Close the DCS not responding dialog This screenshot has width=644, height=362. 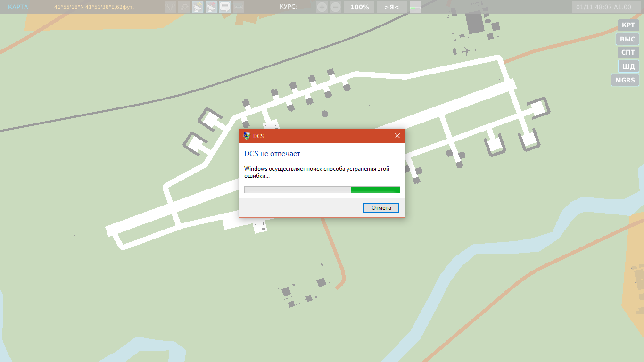coord(397,136)
